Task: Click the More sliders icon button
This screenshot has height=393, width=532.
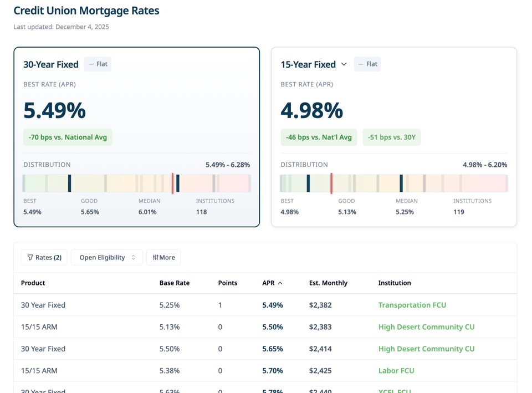Action: [163, 257]
